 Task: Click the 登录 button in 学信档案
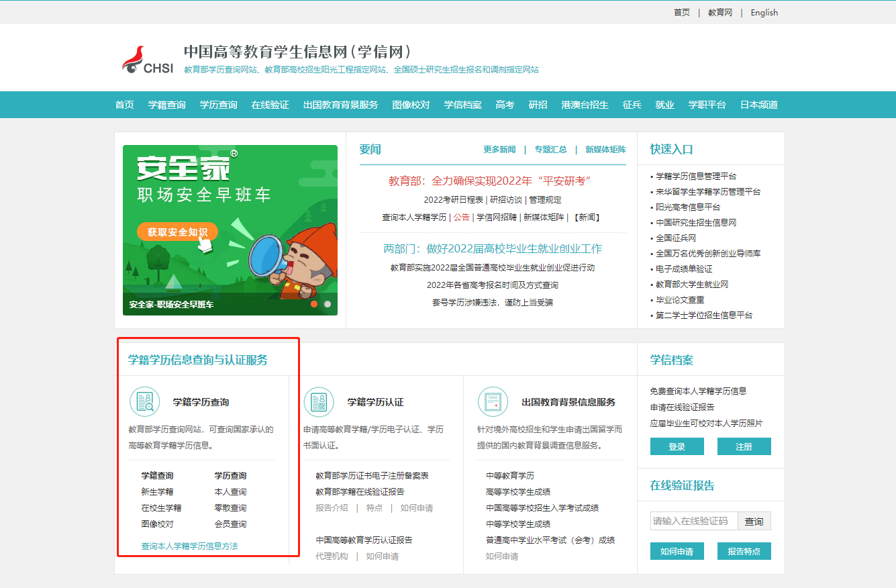[x=677, y=446]
